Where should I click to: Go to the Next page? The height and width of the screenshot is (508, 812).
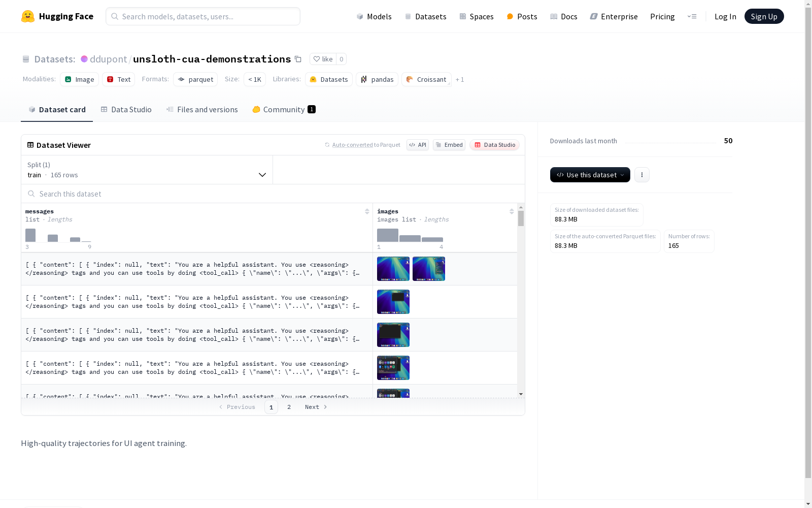pyautogui.click(x=316, y=407)
